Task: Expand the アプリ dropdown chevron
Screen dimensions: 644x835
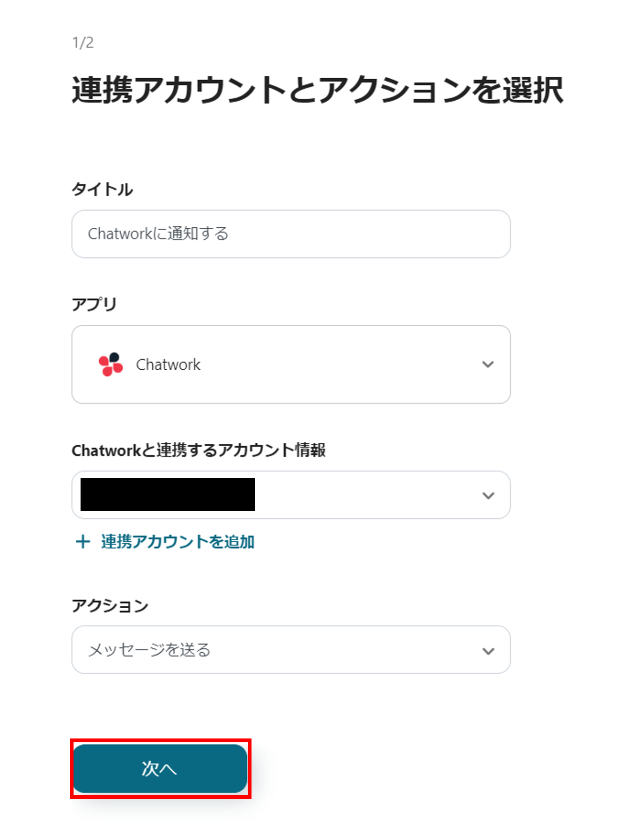Action: (x=488, y=364)
